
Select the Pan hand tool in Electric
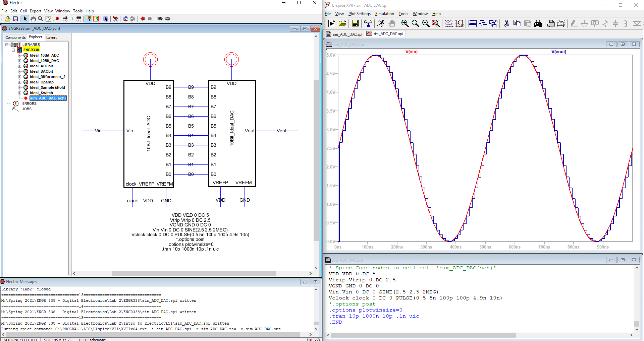33,19
